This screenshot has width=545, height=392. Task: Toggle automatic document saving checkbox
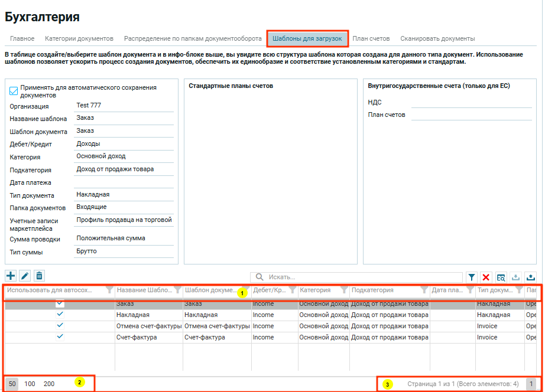click(14, 91)
